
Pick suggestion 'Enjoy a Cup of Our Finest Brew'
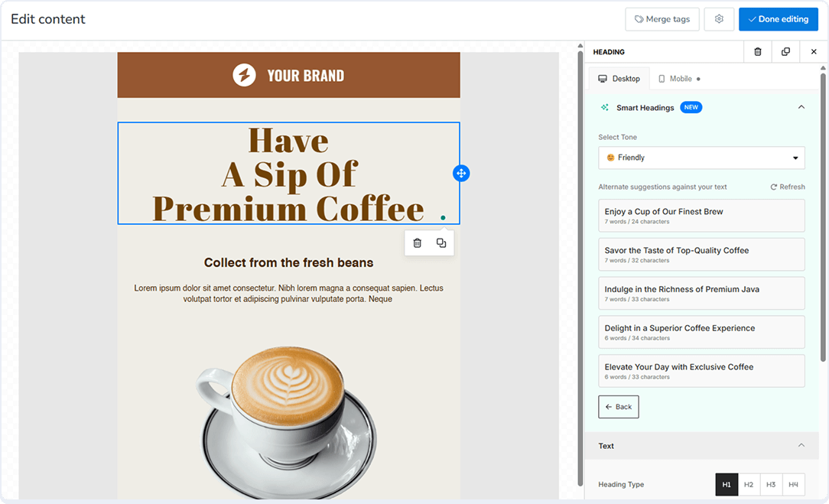pos(701,215)
